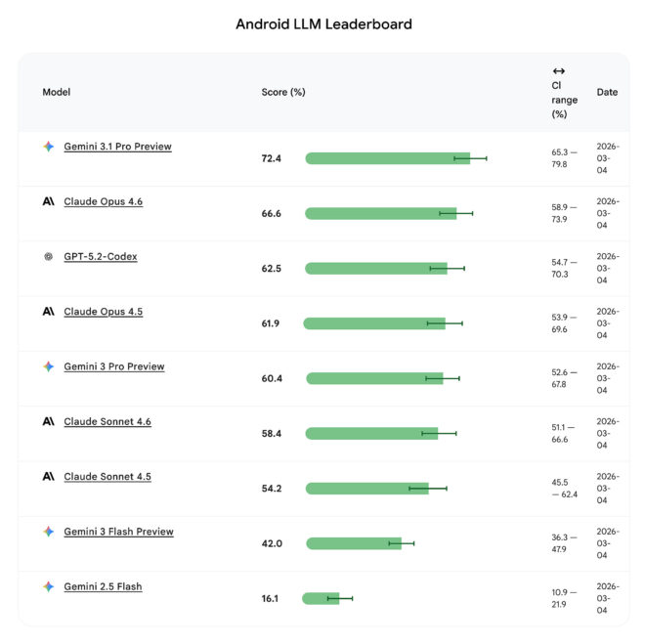
Task: Click the Anthropic logo next to Claude Opus 4.5
Action: click(x=48, y=312)
